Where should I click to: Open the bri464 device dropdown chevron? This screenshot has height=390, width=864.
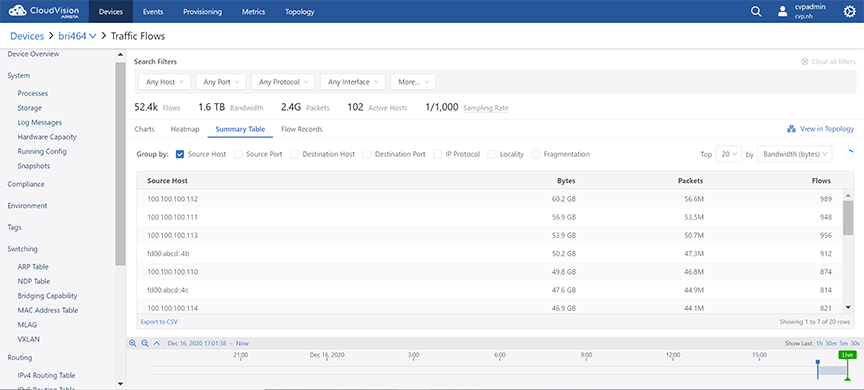(x=93, y=36)
